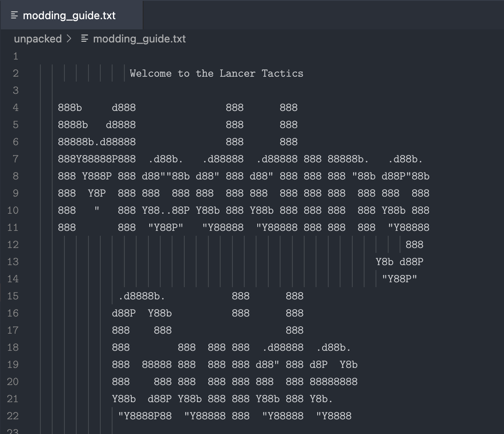The width and height of the screenshot is (504, 434).
Task: Click the modding_guide.txt breadcrumb item
Action: tap(139, 39)
